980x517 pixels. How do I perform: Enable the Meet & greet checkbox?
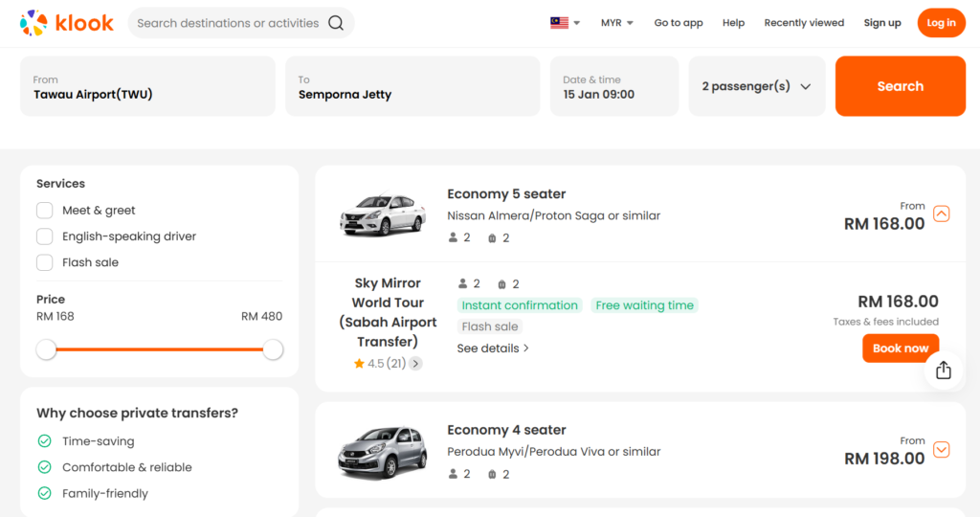pyautogui.click(x=45, y=211)
